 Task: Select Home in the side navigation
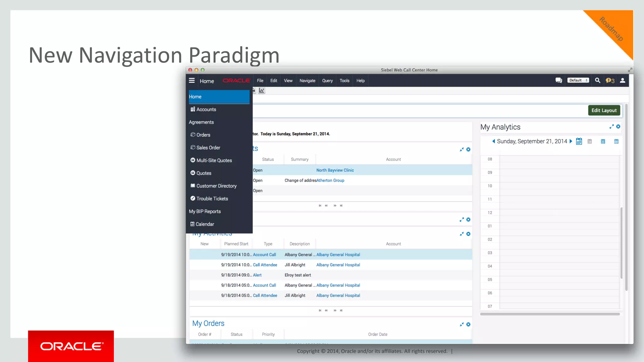pyautogui.click(x=219, y=97)
